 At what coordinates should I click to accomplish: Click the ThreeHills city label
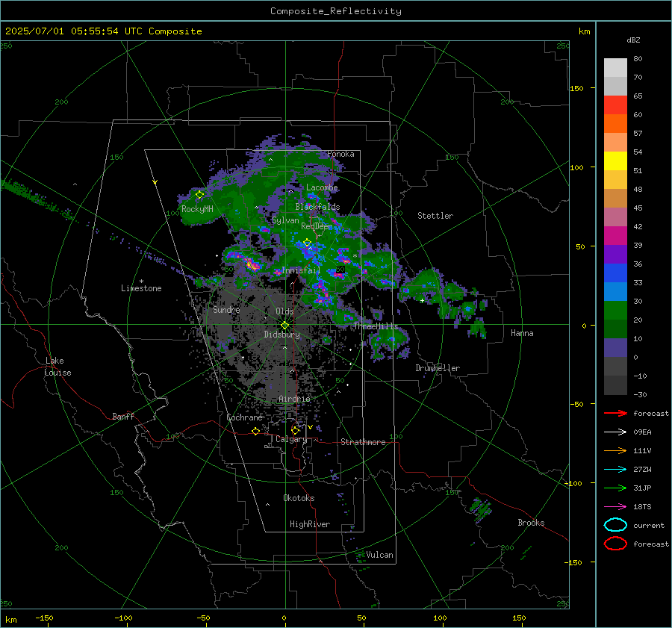point(376,326)
